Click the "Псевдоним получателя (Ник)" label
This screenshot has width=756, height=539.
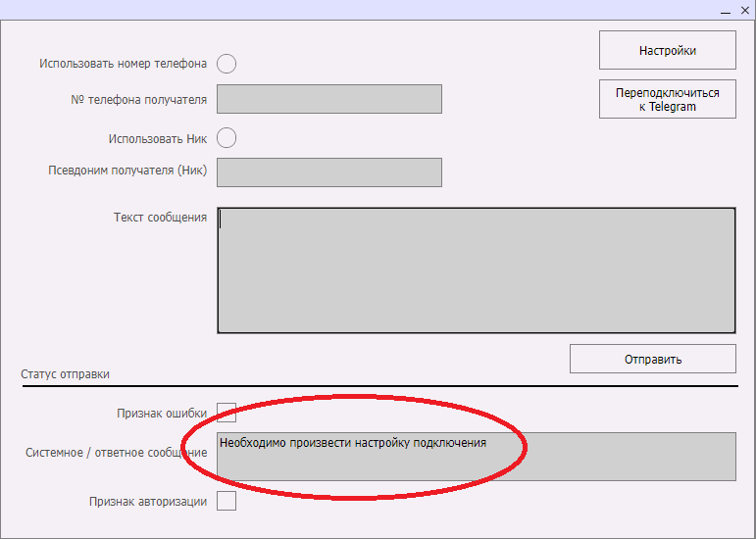(x=127, y=170)
